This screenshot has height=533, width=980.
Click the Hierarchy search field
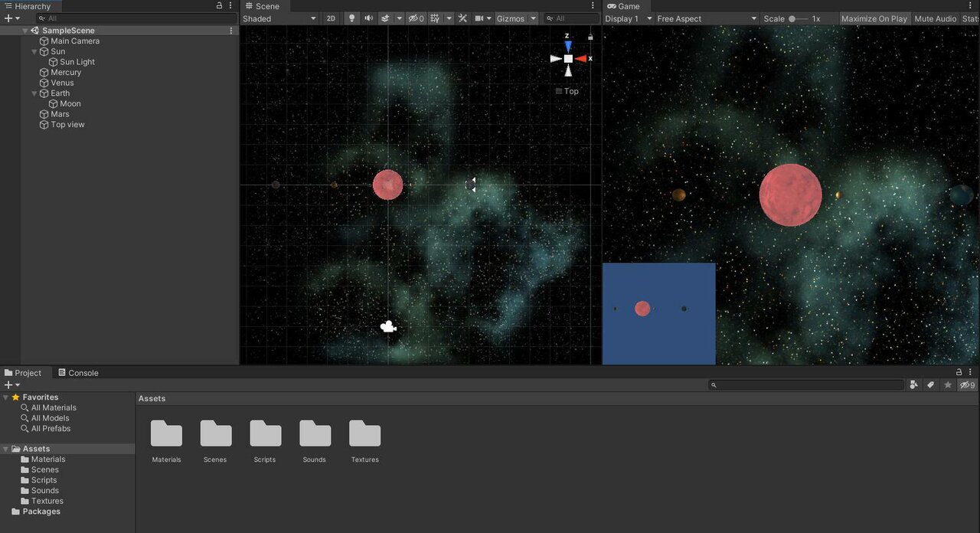click(x=136, y=18)
